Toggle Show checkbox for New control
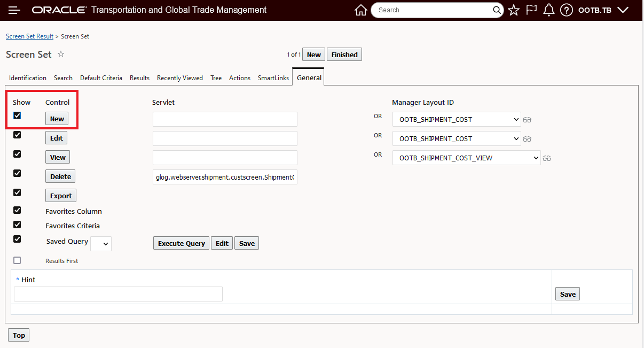The width and height of the screenshot is (644, 348). click(17, 115)
